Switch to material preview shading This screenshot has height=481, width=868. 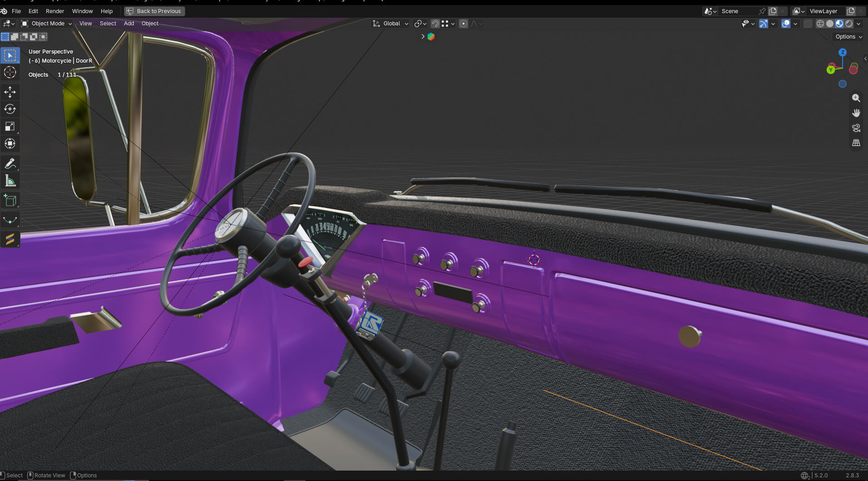coord(839,24)
